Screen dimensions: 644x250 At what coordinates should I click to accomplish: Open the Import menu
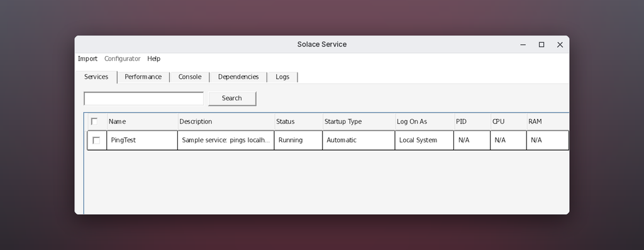(87, 59)
